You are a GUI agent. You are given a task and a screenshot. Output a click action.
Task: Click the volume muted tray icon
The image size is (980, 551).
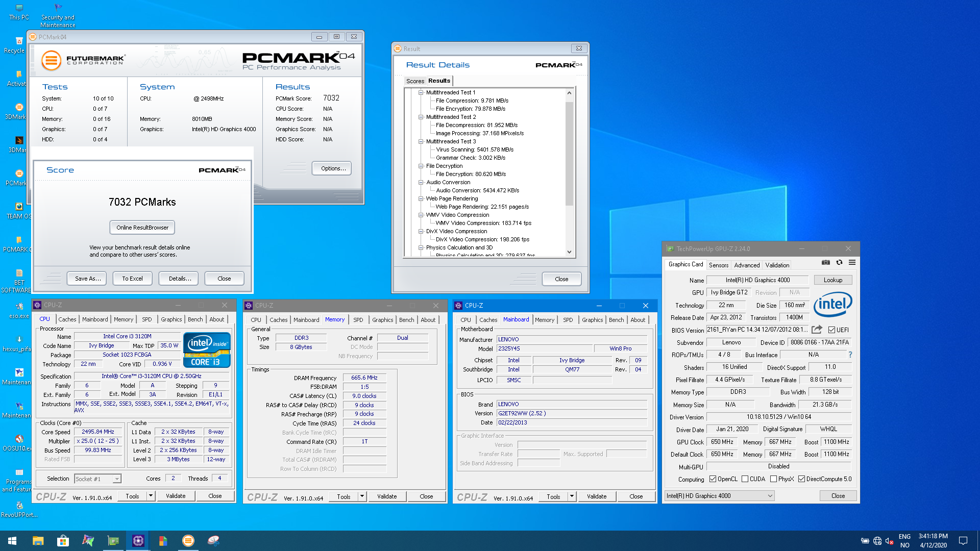[889, 541]
